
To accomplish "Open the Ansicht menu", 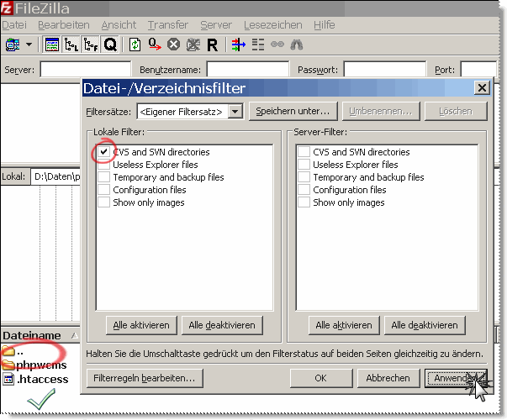I will pos(119,25).
